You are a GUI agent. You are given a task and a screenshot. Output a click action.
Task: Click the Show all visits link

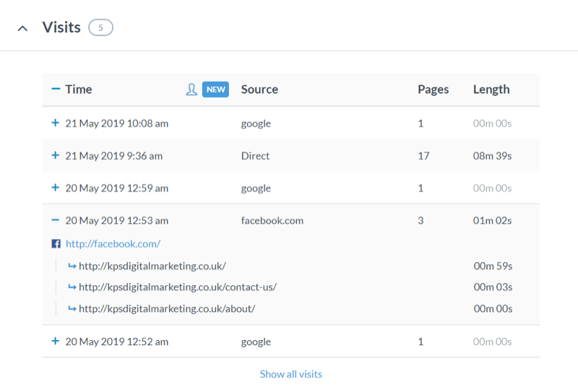(291, 374)
